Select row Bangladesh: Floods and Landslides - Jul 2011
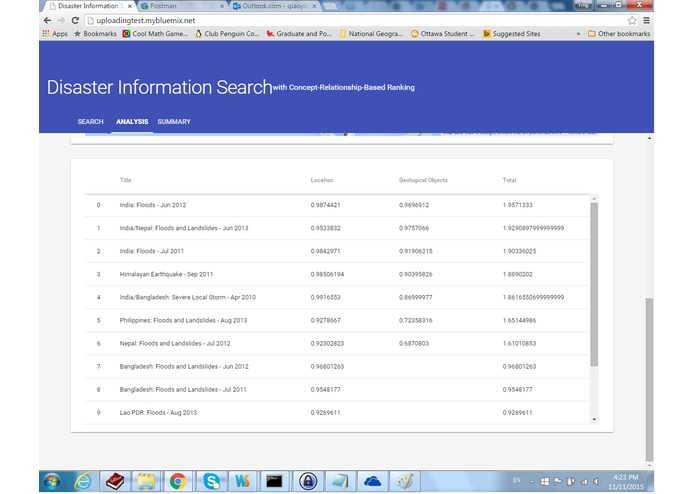 pos(337,389)
